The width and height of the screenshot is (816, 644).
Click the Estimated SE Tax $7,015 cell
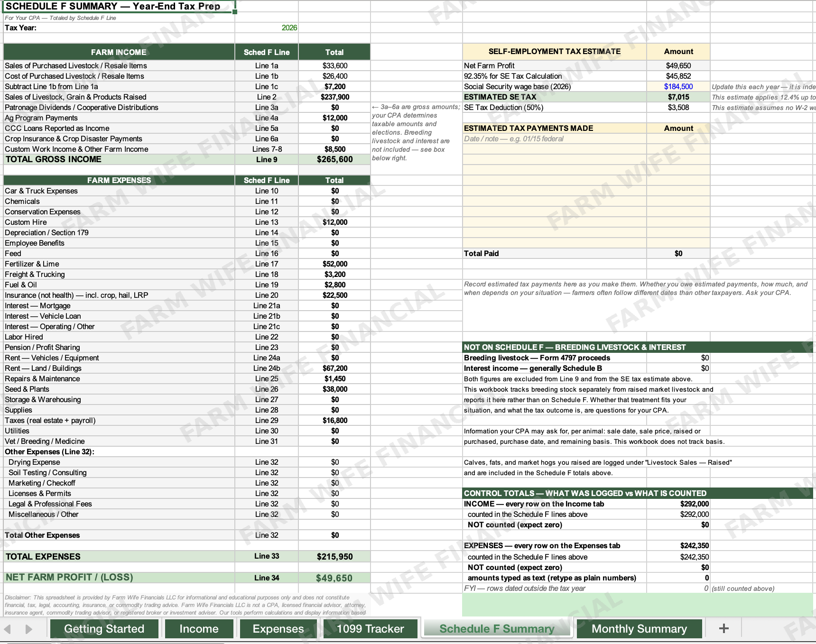tap(678, 97)
